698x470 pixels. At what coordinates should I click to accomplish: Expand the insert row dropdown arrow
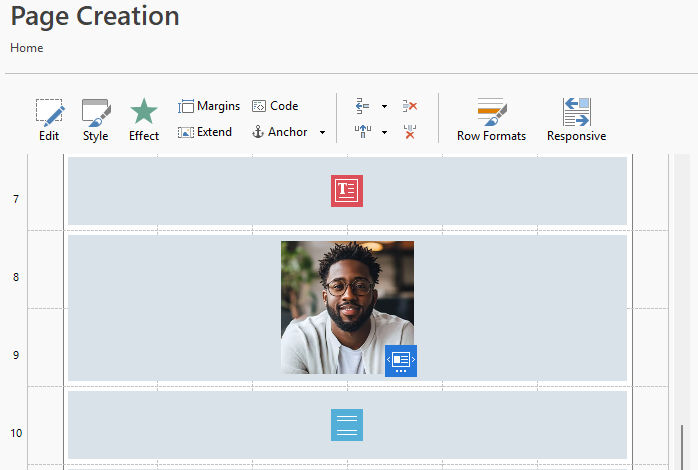point(384,107)
